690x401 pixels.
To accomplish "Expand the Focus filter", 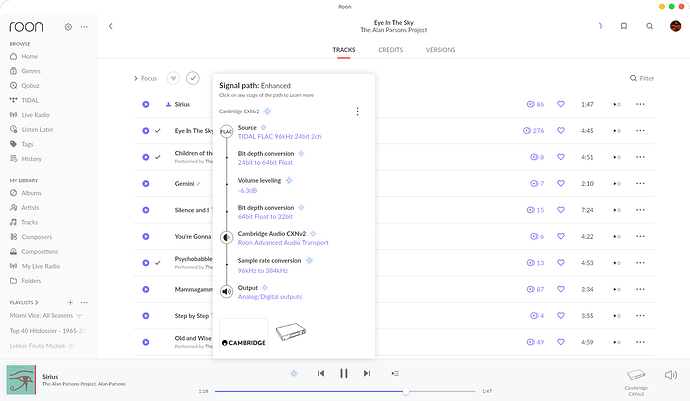I will pos(146,78).
